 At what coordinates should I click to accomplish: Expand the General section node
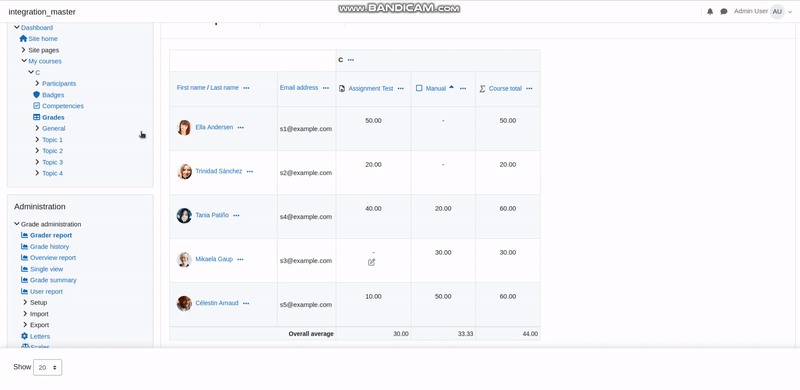coord(38,128)
